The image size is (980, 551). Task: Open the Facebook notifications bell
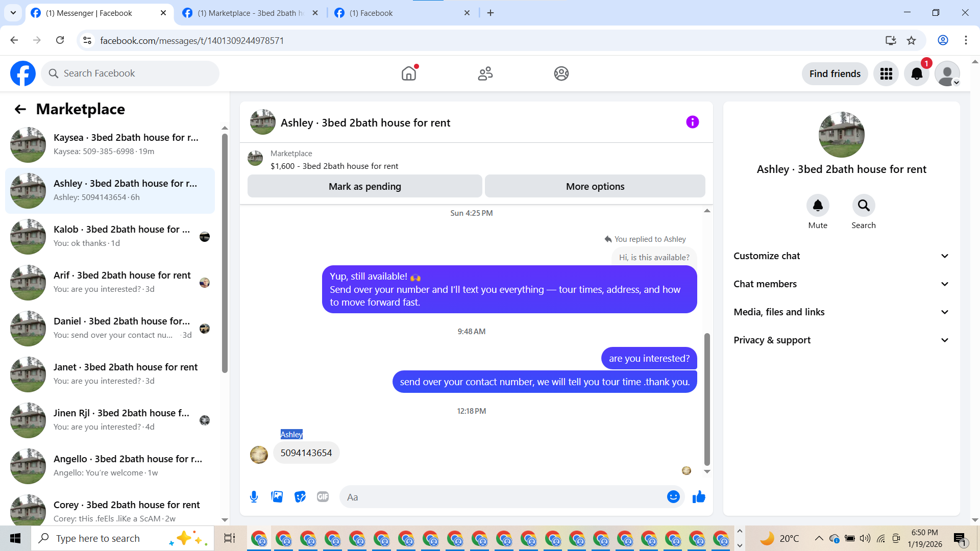coord(917,73)
